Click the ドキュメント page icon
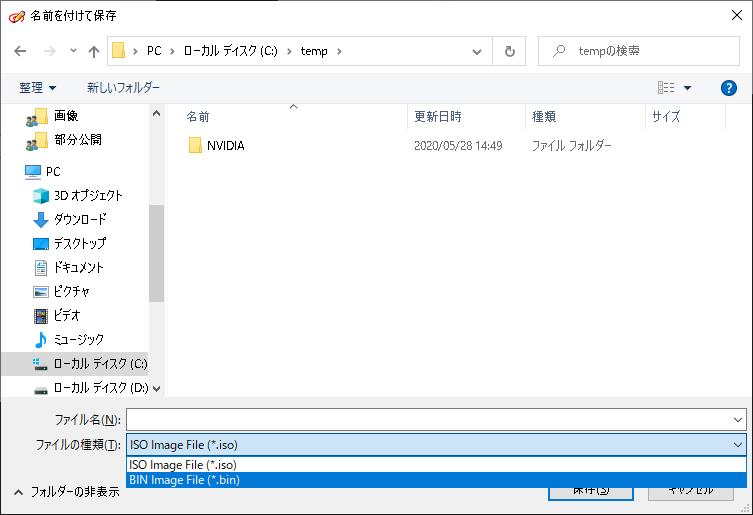The width and height of the screenshot is (753, 515). click(41, 268)
